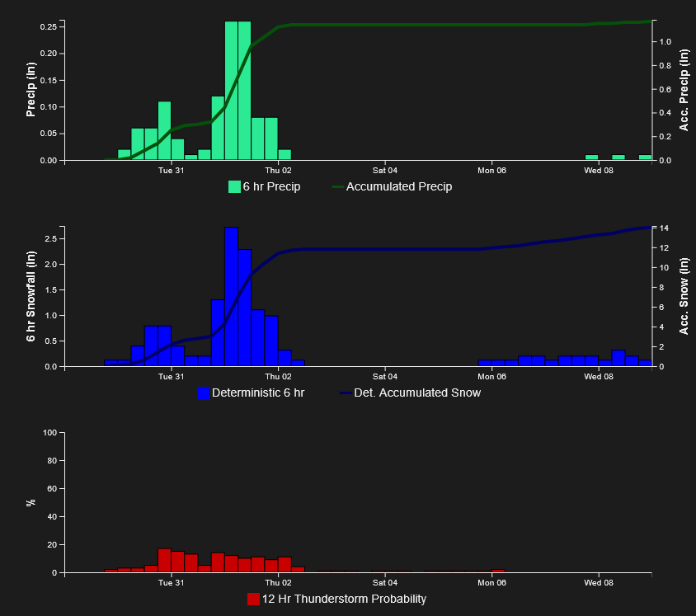Click 'Tue 31' label on the thunderstorm chart
The width and height of the screenshot is (696, 616).
point(171,583)
